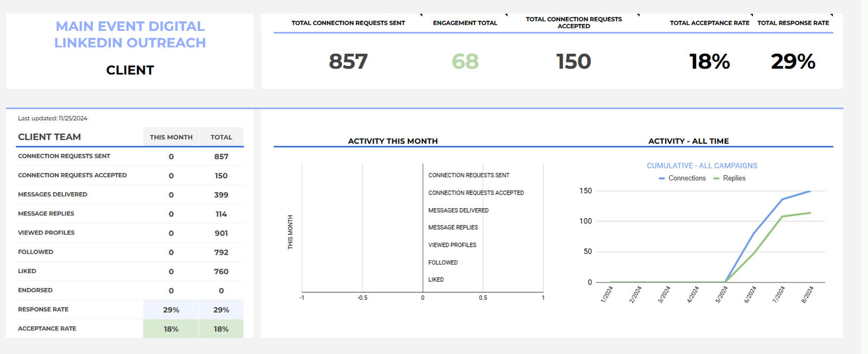Select the 857 total connection requests value
The height and width of the screenshot is (354, 868).
point(348,61)
